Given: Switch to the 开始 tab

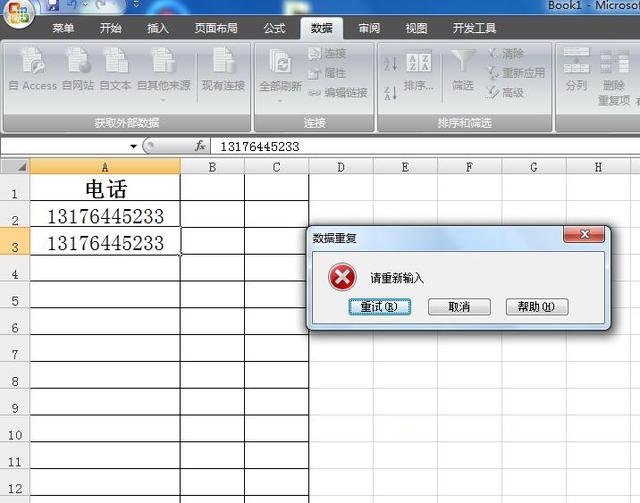Looking at the screenshot, I should click(110, 28).
